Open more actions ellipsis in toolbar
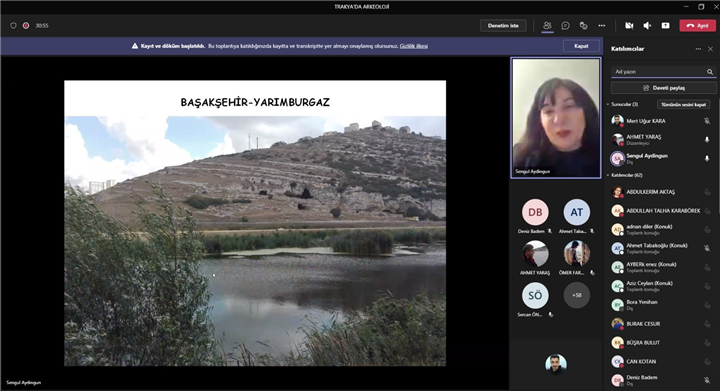This screenshot has height=391, width=720. 602,26
